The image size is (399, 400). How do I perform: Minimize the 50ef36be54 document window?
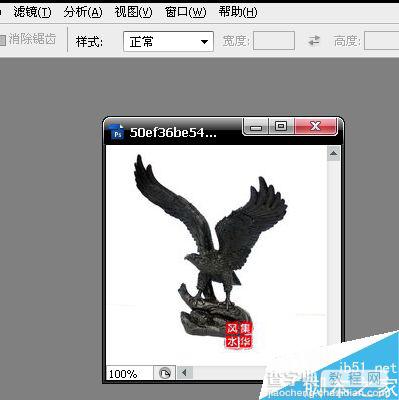pos(256,127)
